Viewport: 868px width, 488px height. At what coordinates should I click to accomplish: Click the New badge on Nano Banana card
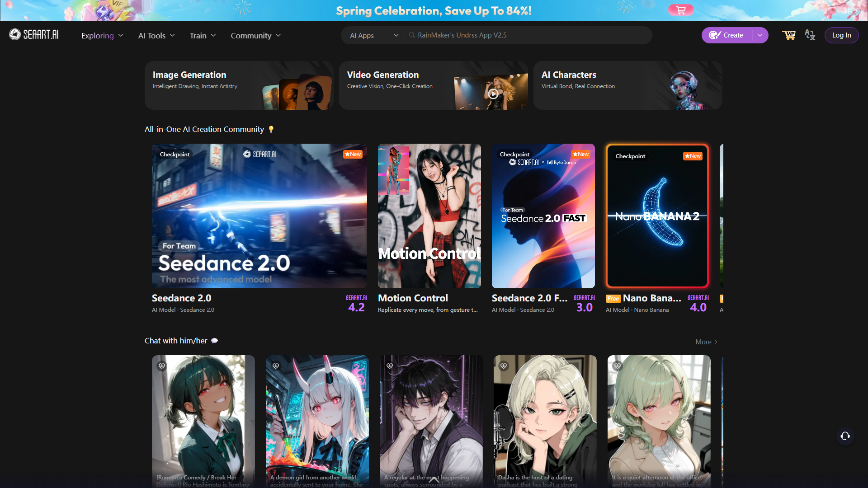click(693, 156)
